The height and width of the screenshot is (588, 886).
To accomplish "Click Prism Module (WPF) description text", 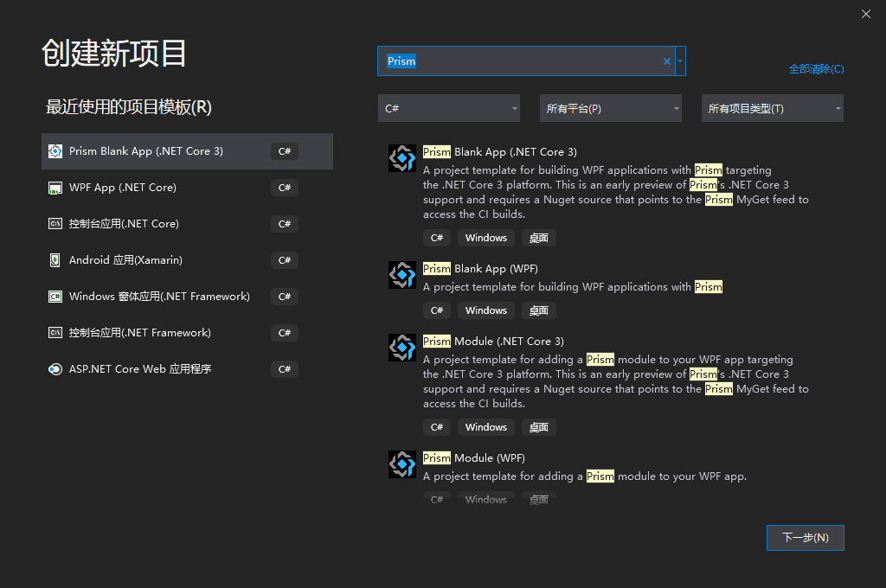I will pyautogui.click(x=585, y=476).
